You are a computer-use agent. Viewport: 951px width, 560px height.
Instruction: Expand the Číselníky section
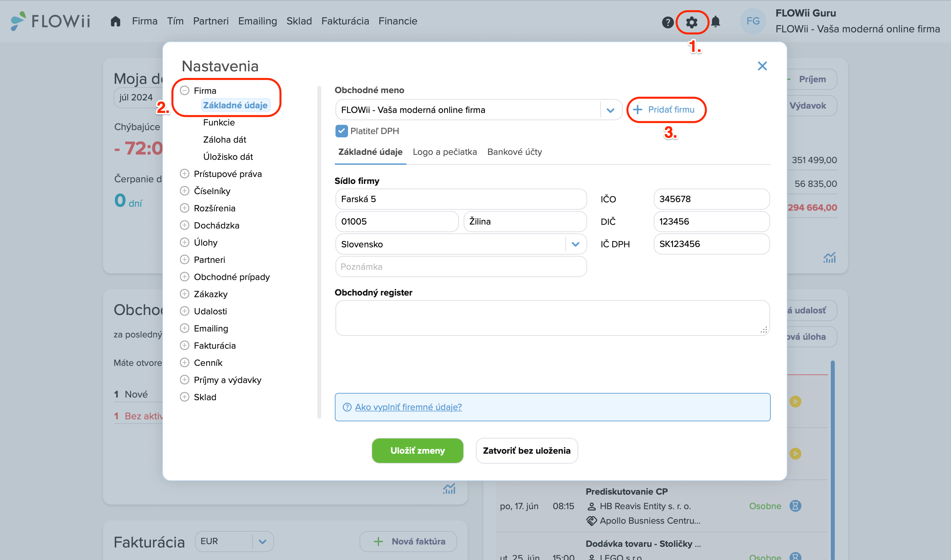tap(184, 191)
